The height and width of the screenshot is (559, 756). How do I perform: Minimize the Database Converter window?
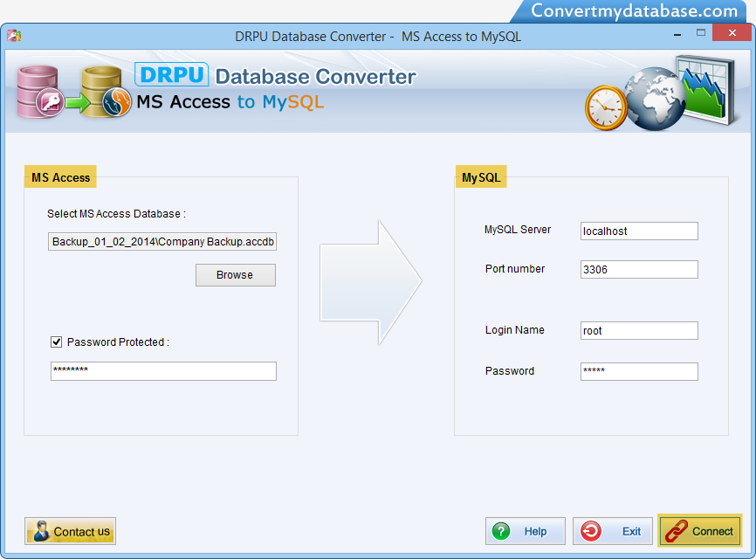677,34
